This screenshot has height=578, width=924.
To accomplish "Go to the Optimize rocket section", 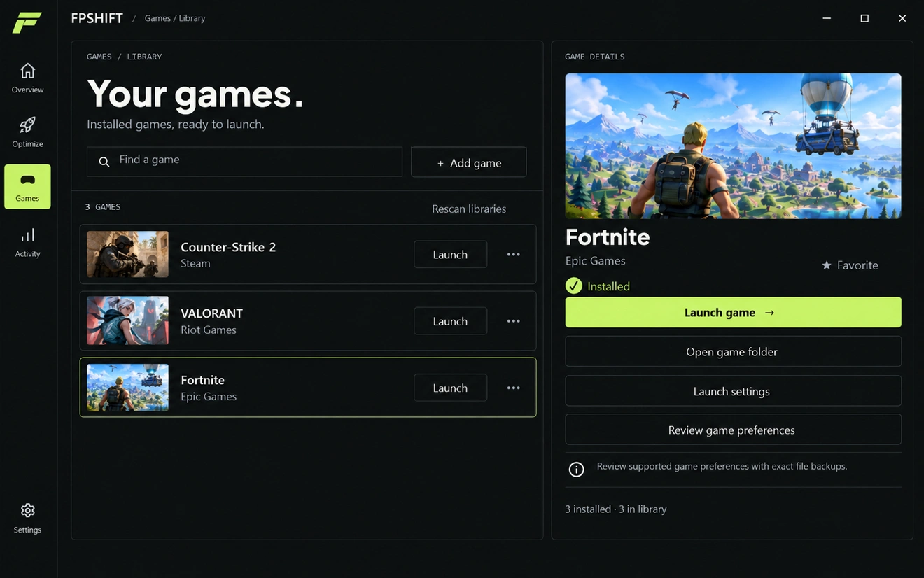I will 27,132.
